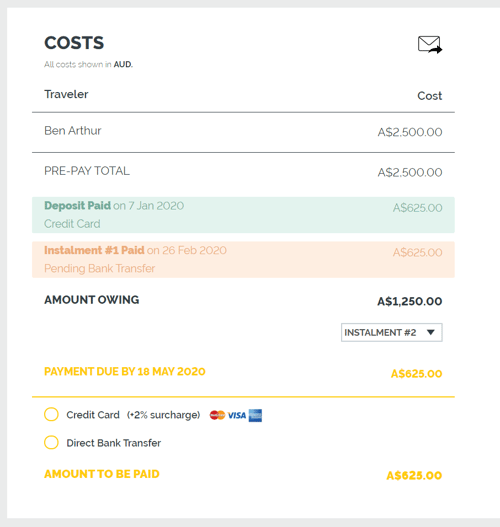
Task: Click the Instalment #1 Paid orange row
Action: pos(243,259)
